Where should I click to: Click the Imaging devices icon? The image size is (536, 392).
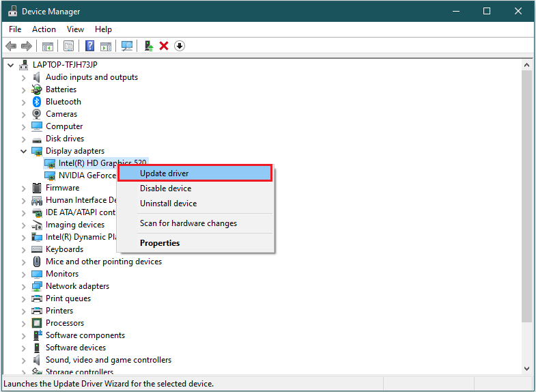point(37,225)
